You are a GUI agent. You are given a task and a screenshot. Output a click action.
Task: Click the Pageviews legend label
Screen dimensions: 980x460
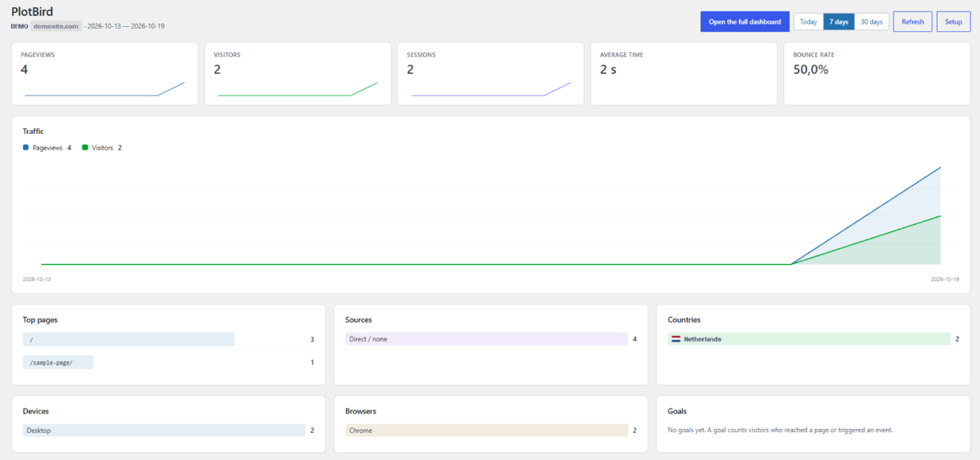click(47, 148)
